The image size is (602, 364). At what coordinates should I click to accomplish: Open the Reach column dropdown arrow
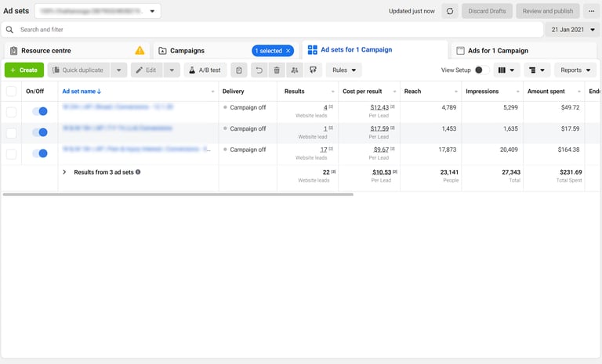[x=456, y=92]
